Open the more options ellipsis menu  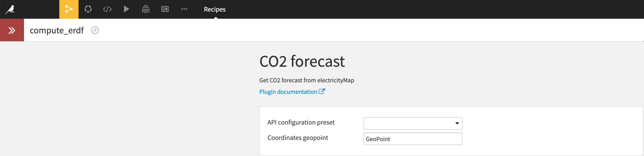tap(184, 9)
